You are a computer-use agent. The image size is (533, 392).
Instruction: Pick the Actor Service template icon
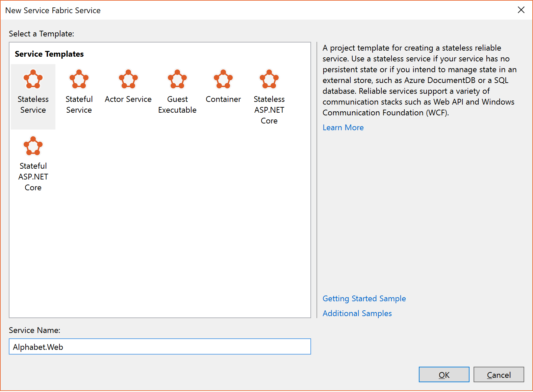[x=128, y=79]
